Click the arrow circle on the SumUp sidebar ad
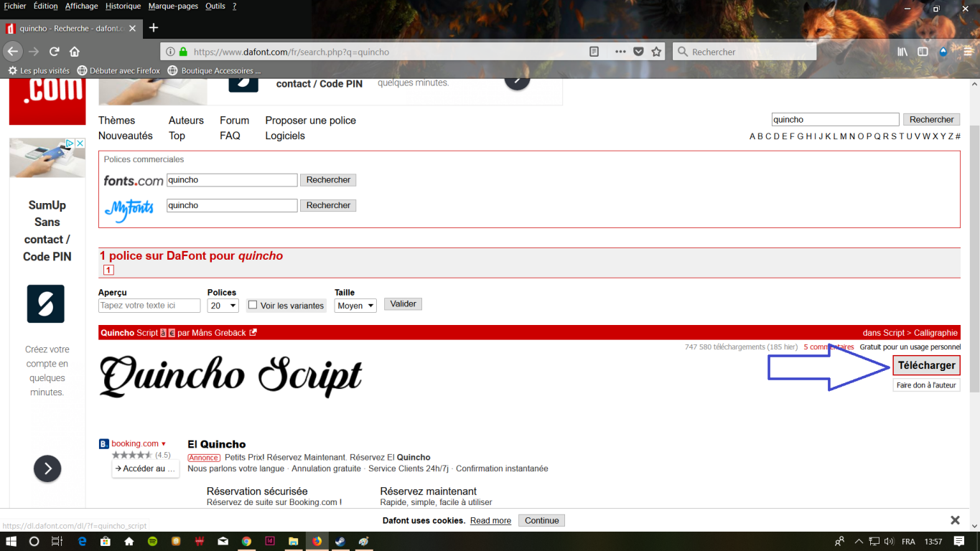 coord(47,468)
